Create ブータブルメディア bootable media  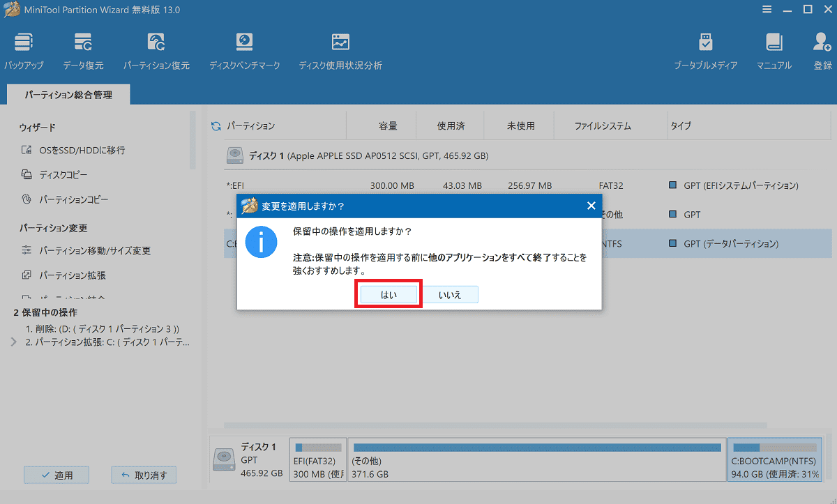(x=705, y=51)
